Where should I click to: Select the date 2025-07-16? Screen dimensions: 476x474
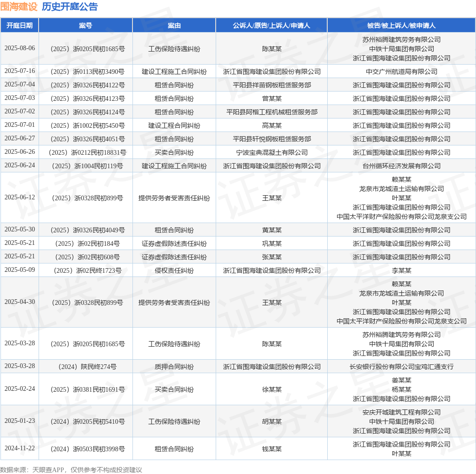20,71
